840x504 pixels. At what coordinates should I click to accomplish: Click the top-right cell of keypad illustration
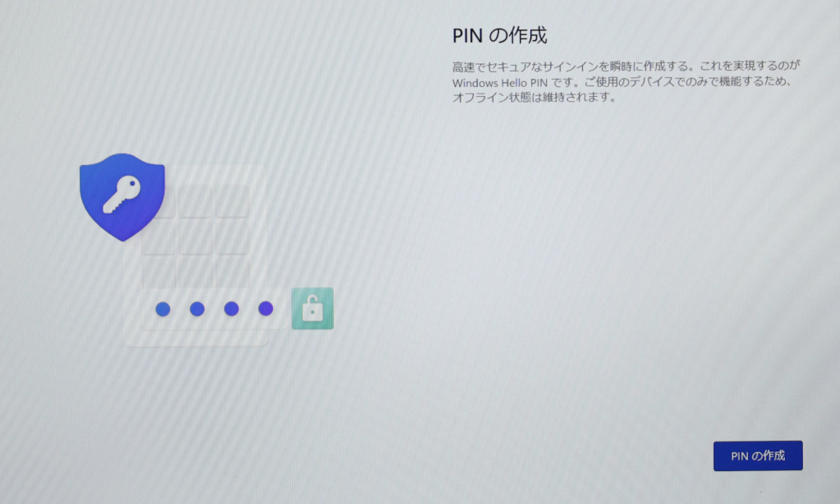(232, 202)
